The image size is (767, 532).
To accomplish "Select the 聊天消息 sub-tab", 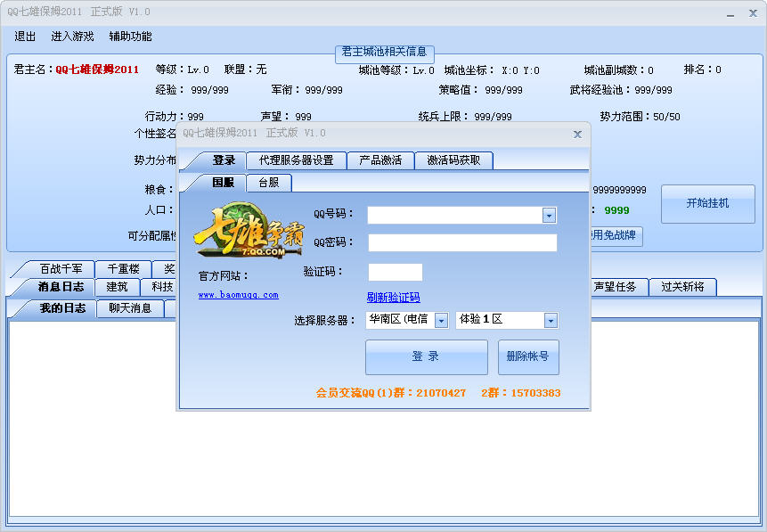I will pos(130,308).
